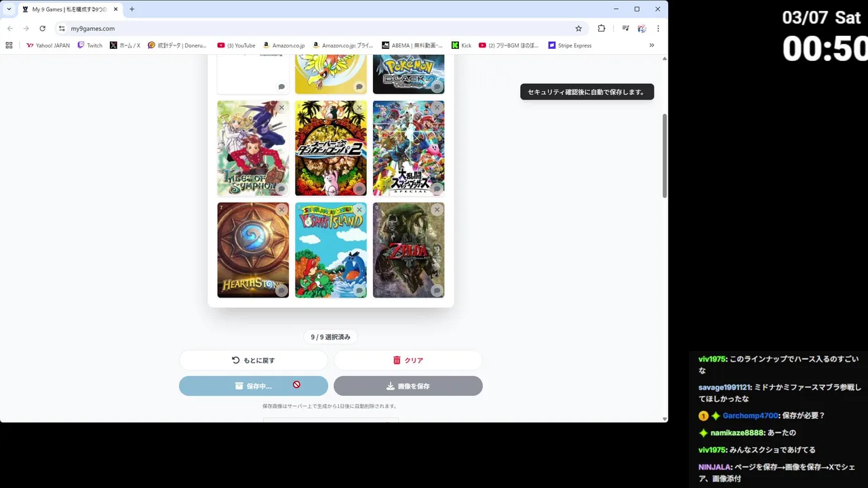Image resolution: width=868 pixels, height=488 pixels.
Task: Open comment bubble on blank white card
Action: click(281, 87)
